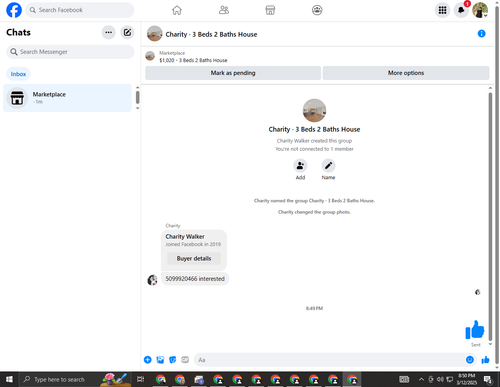
Task: Attach a file with the photo icon
Action: click(160, 360)
